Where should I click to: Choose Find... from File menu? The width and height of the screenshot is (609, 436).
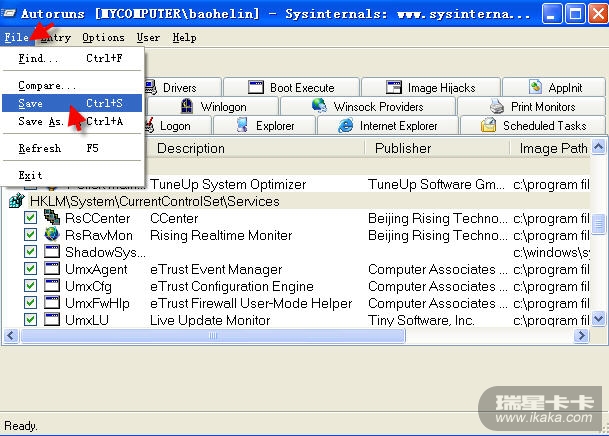click(72, 58)
